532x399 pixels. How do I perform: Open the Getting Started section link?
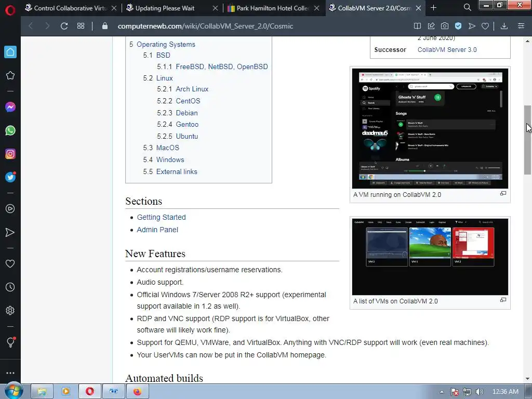pyautogui.click(x=161, y=217)
